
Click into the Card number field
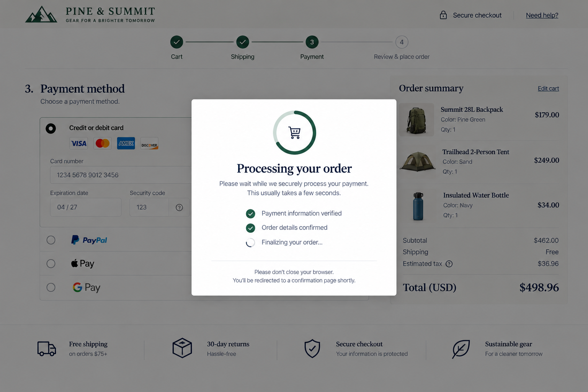tap(121, 175)
